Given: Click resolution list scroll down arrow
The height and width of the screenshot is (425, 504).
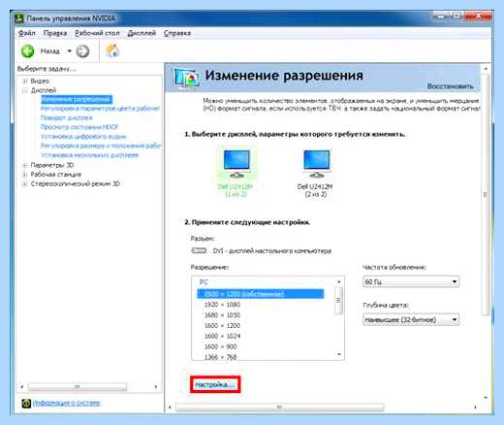Looking at the screenshot, I should tap(339, 354).
